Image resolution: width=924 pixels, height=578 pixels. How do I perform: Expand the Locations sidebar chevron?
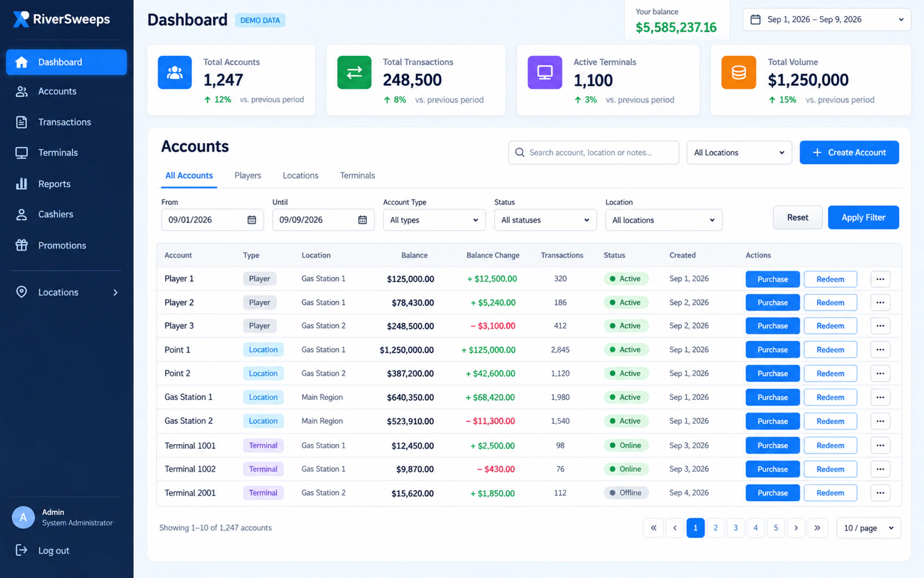pyautogui.click(x=115, y=292)
